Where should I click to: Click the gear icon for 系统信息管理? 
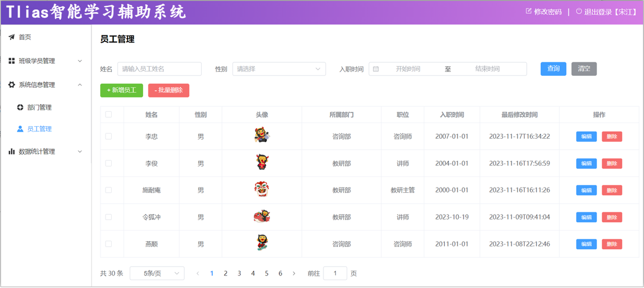(12, 85)
